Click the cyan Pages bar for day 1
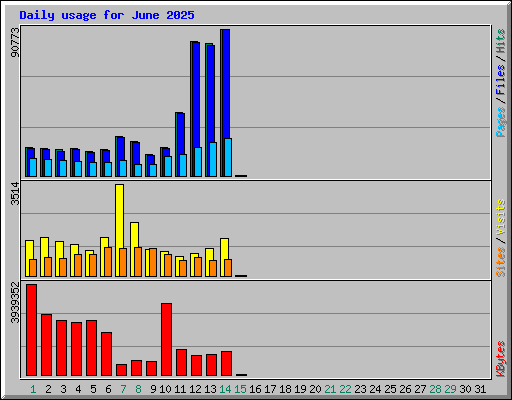The image size is (512, 400). click(33, 167)
